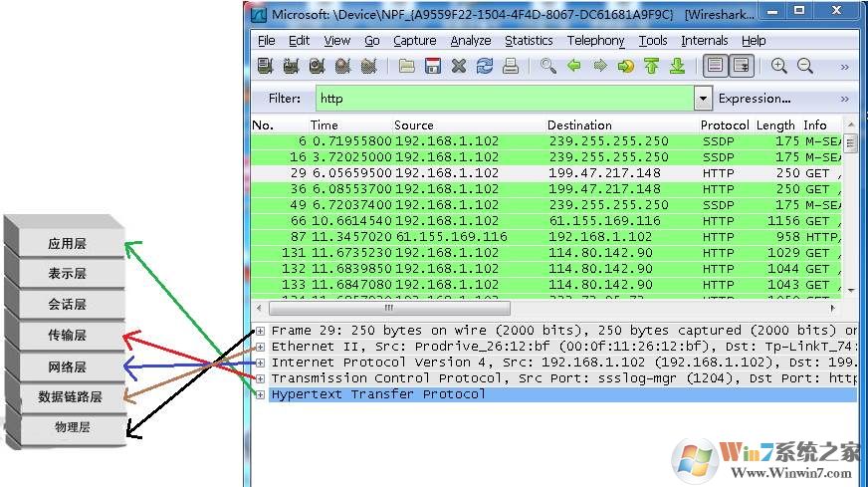Image resolution: width=868 pixels, height=487 pixels.
Task: Open the Help menu
Action: tap(754, 41)
